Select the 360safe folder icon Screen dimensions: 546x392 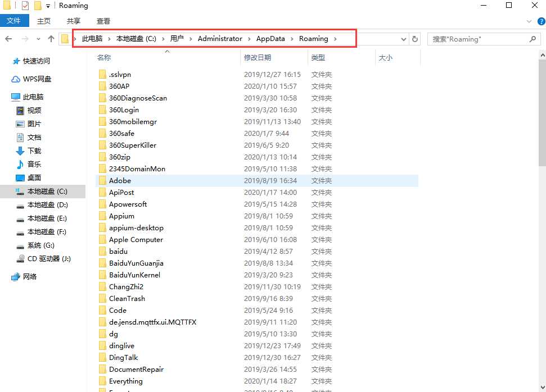pos(102,134)
